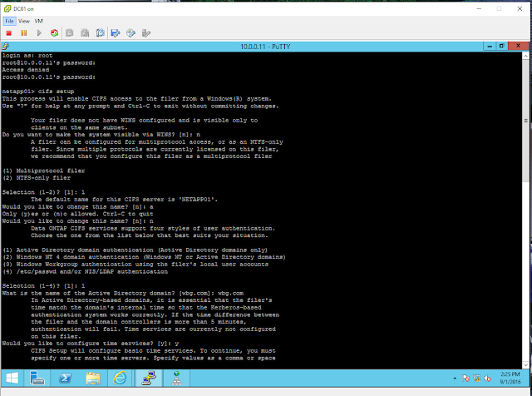Click the PuTTY vertical scrollbar thumb
This screenshot has width=532, height=396.
point(525,121)
